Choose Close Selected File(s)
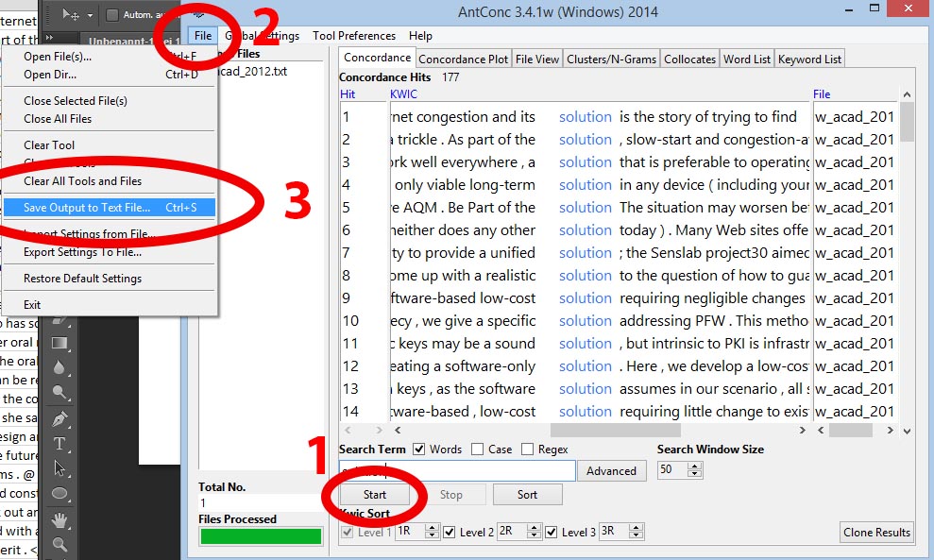 click(110, 101)
